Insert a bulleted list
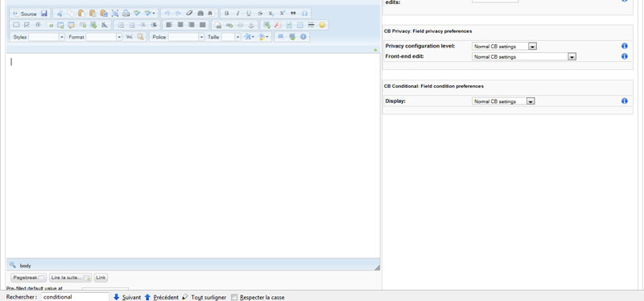Viewport: 644px width, 301px height. point(132,25)
